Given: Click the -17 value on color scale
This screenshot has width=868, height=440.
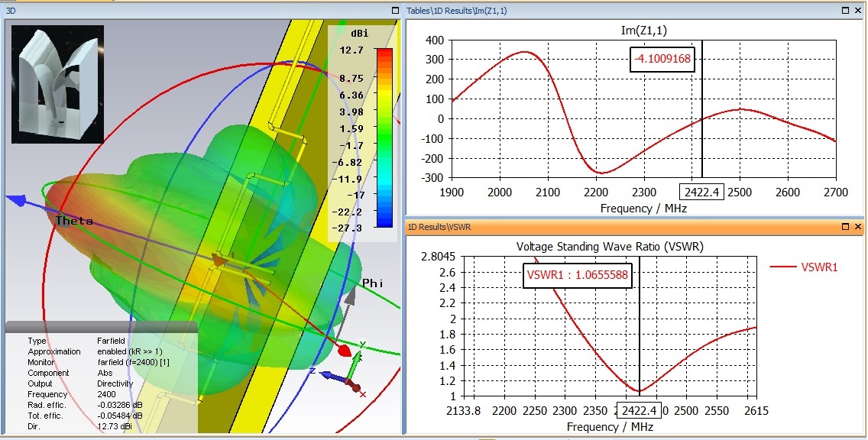Looking at the screenshot, I should tap(355, 196).
